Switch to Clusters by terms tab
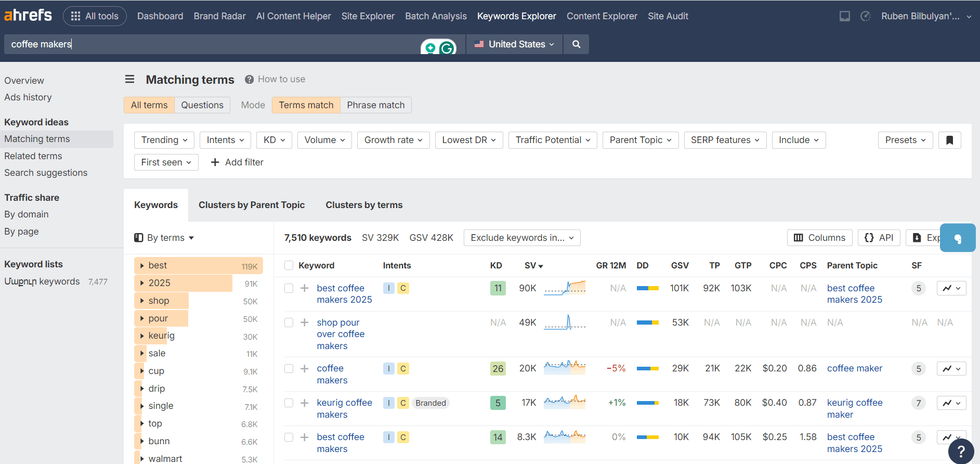 364,205
